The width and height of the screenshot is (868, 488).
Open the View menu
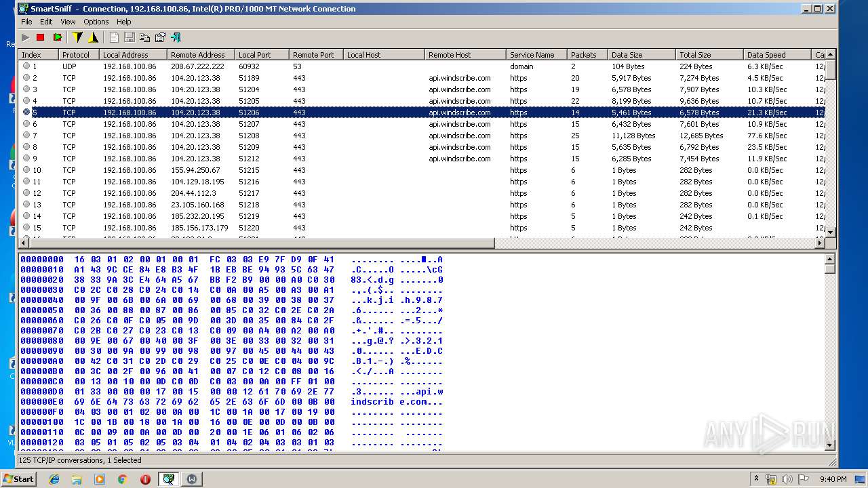coord(68,22)
